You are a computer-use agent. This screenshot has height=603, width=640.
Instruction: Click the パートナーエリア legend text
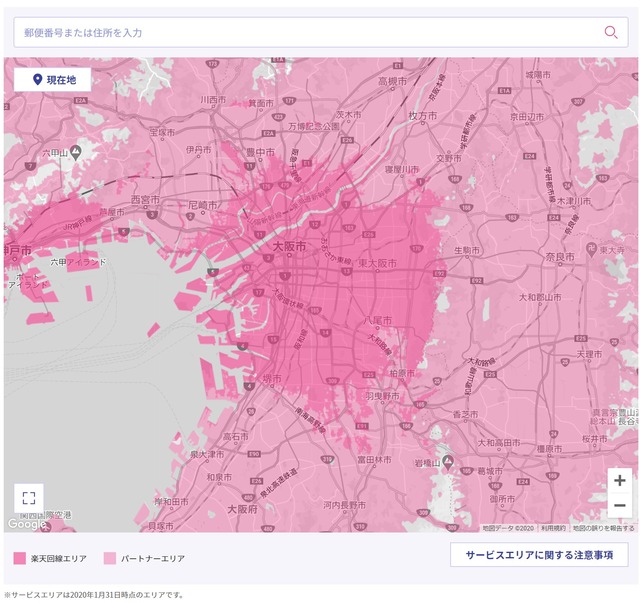[153, 558]
